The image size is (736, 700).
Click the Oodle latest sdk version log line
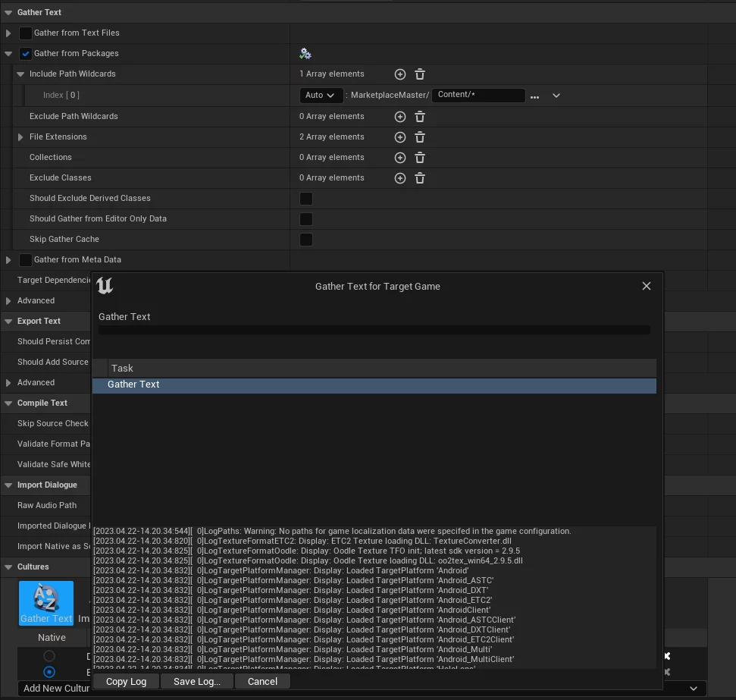tap(306, 551)
